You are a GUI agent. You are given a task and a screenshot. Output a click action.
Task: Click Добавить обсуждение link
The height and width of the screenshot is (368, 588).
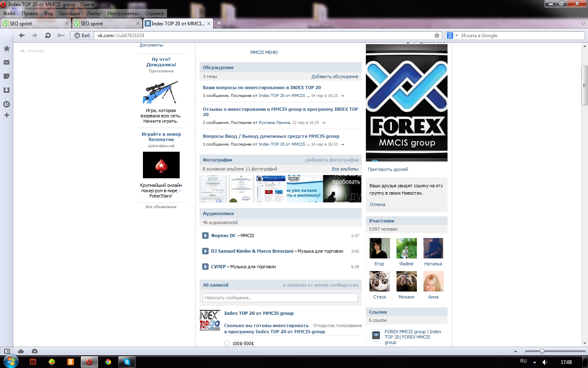pos(335,76)
